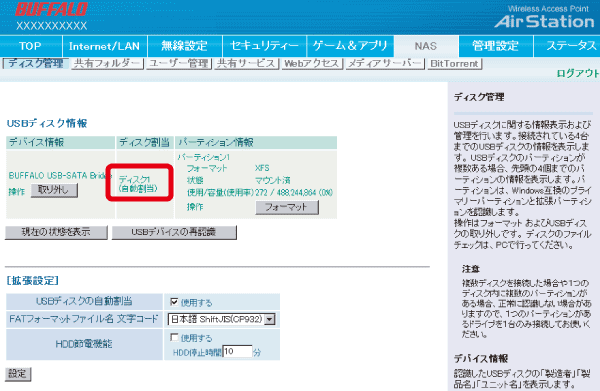Click the AirStation logo

pyautogui.click(x=544, y=22)
